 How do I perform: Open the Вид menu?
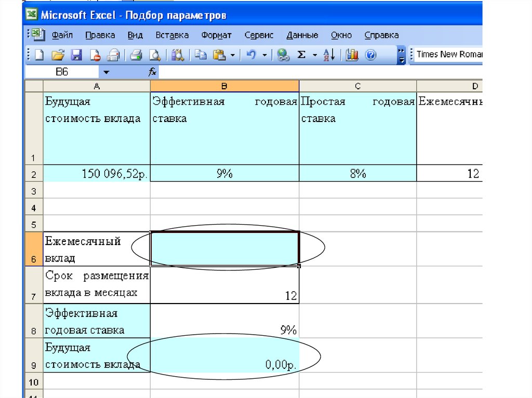135,35
